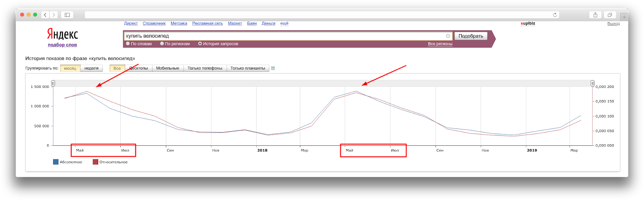644x200 pixels.
Task: Go forward with Safari's forward arrow
Action: (x=54, y=15)
